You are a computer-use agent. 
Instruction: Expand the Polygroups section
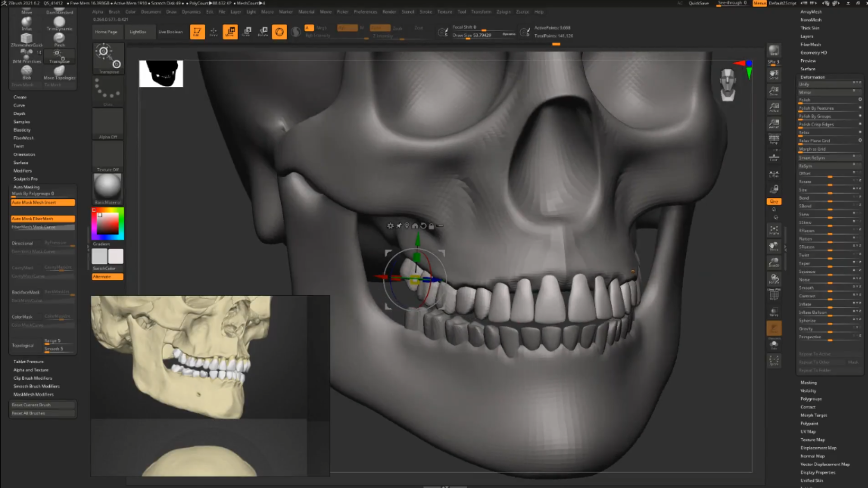pyautogui.click(x=811, y=399)
